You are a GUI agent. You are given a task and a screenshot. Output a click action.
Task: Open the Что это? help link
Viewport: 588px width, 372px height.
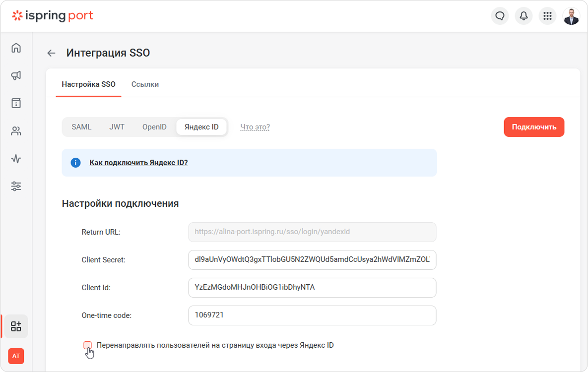click(x=255, y=127)
